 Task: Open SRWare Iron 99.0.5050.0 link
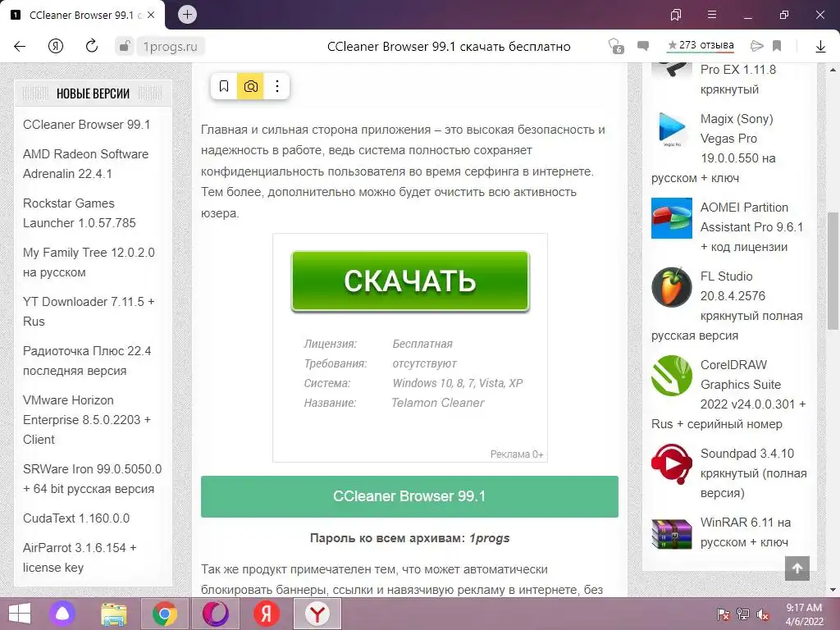tap(92, 478)
